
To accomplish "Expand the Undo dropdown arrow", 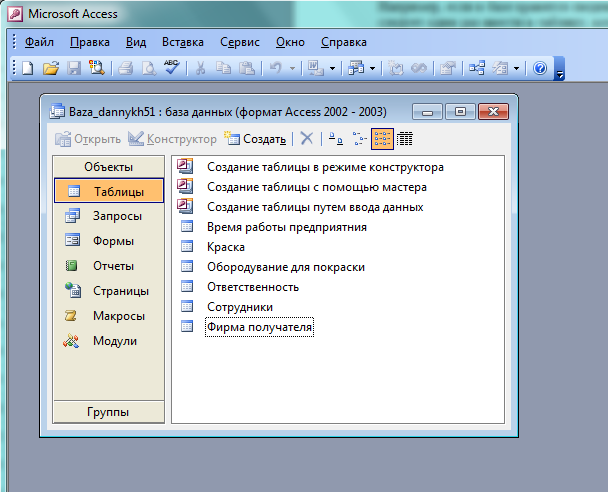I will 292,68.
